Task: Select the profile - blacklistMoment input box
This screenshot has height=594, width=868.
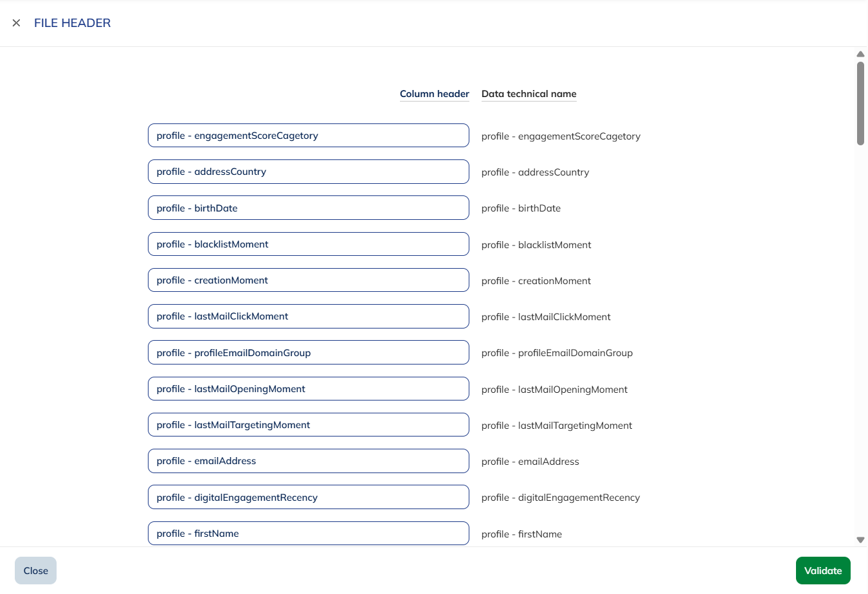Action: (x=308, y=244)
